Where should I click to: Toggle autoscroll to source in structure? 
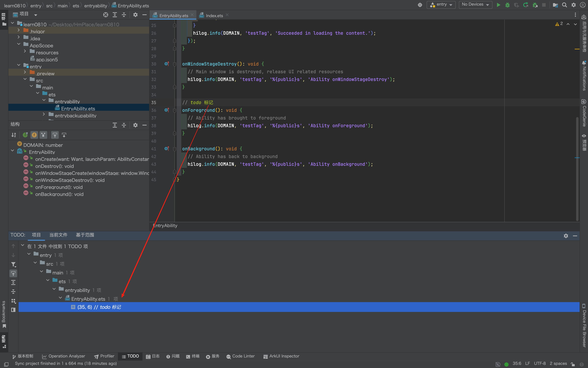coord(55,135)
